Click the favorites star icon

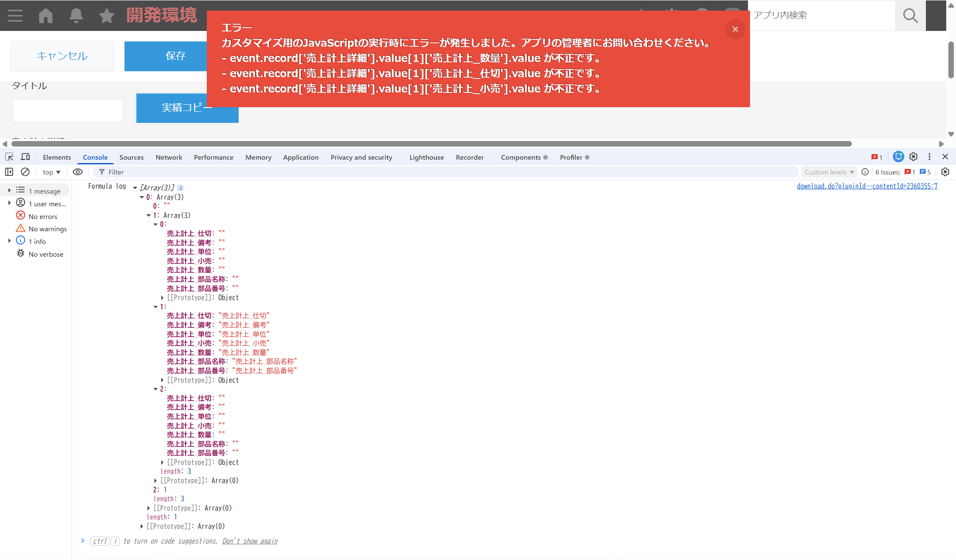[106, 16]
